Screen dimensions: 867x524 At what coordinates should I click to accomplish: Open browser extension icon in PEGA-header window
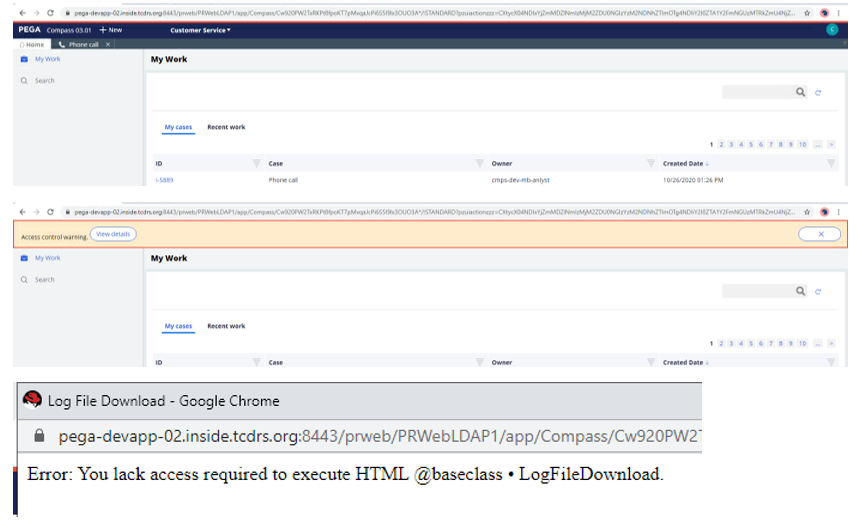click(x=824, y=13)
